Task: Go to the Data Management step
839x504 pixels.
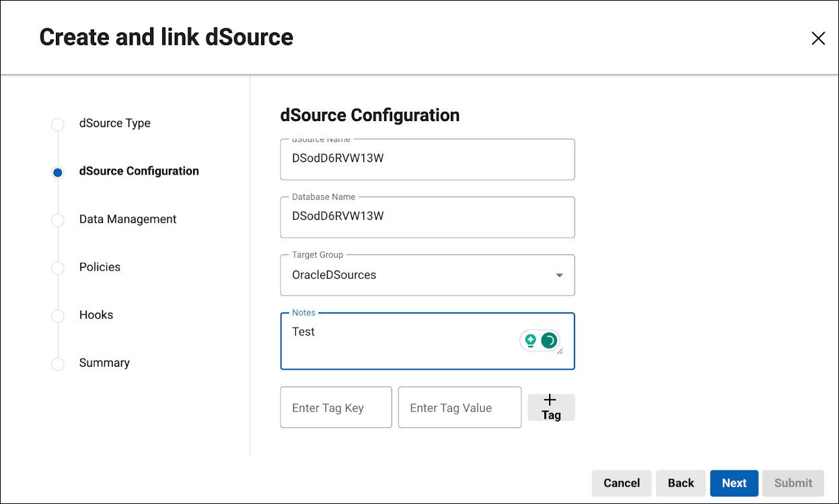Action: click(128, 219)
